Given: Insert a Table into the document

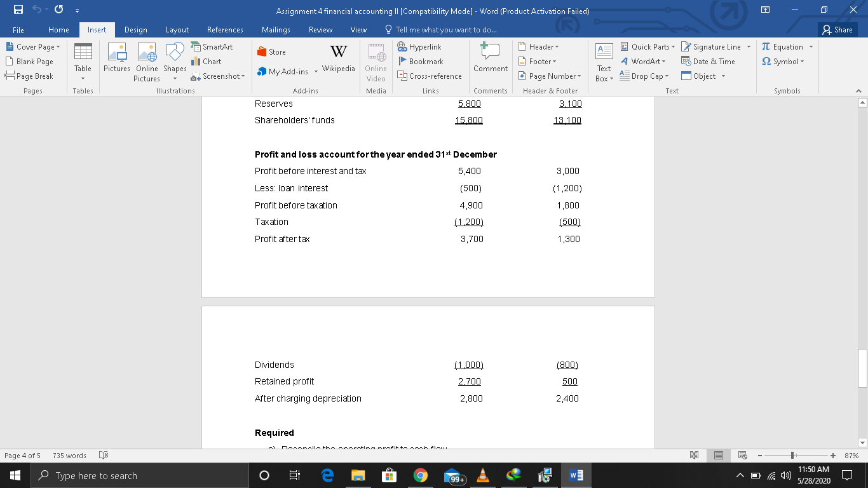Looking at the screenshot, I should (83, 61).
